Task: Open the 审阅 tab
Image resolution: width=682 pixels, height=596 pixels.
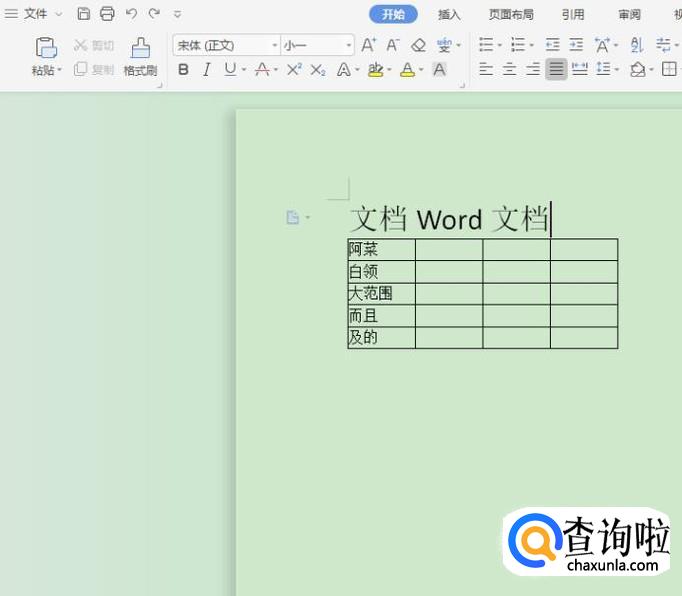Action: coord(629,15)
